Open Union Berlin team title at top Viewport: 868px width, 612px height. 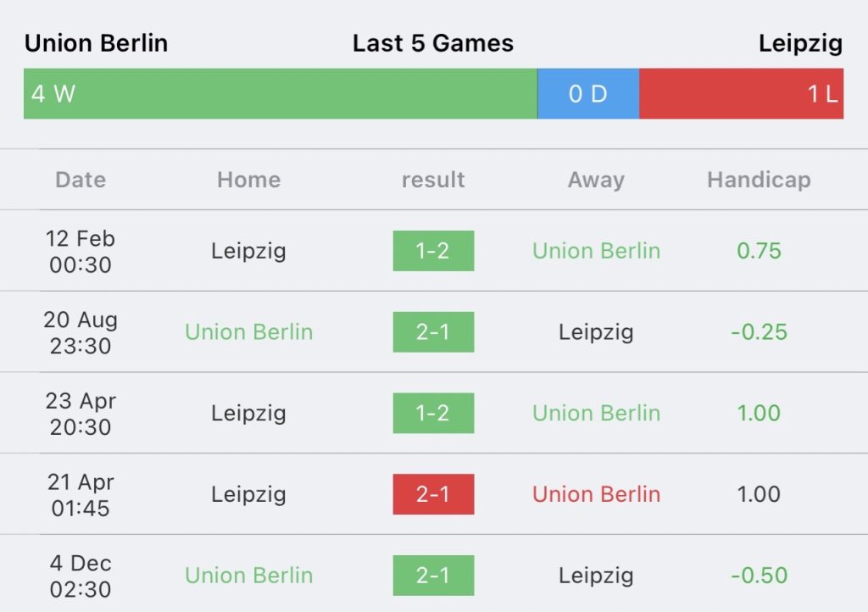click(97, 43)
